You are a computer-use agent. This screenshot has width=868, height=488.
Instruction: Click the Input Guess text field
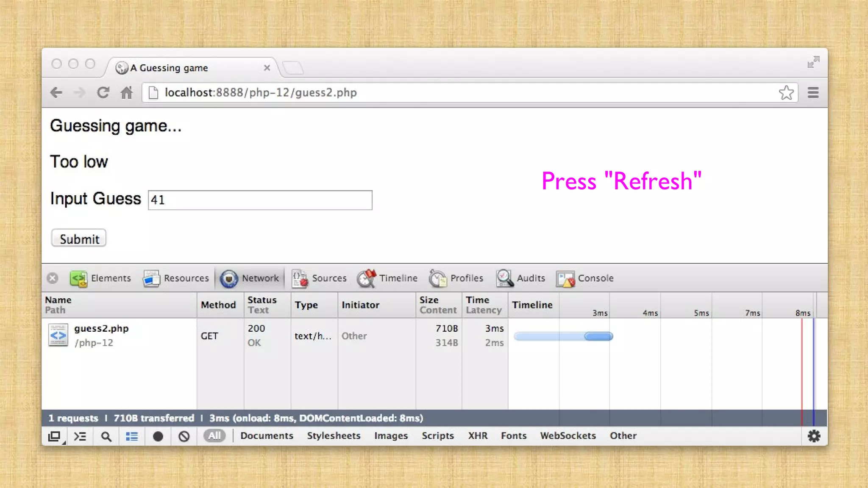click(x=260, y=200)
